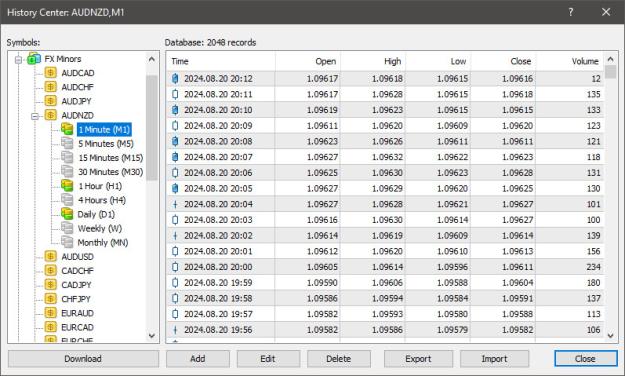Click the candle icon for 20:12 bar

point(175,79)
